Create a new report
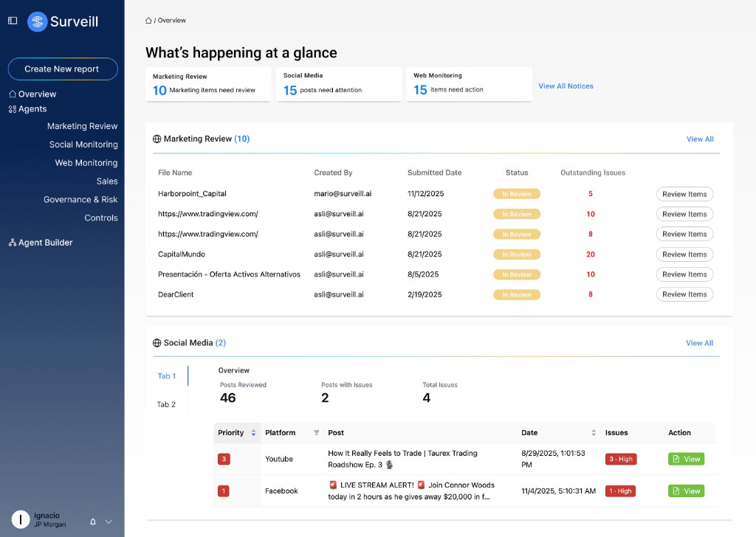 (x=63, y=69)
